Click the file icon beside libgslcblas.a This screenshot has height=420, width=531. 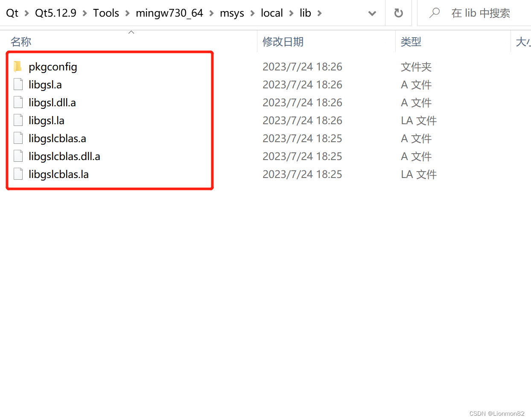18,138
